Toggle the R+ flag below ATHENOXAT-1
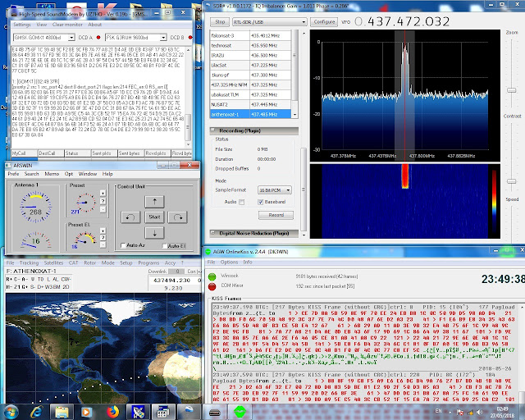The image size is (525, 420). point(9,279)
